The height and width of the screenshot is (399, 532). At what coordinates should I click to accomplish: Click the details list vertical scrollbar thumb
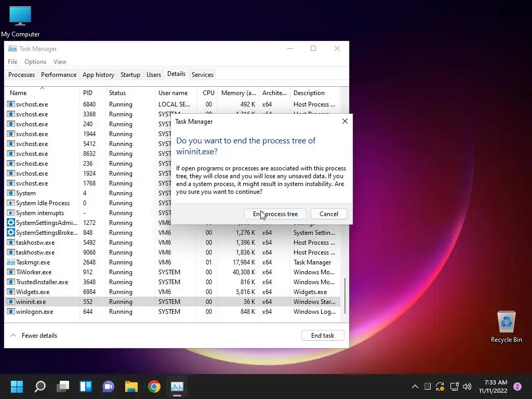pyautogui.click(x=345, y=296)
